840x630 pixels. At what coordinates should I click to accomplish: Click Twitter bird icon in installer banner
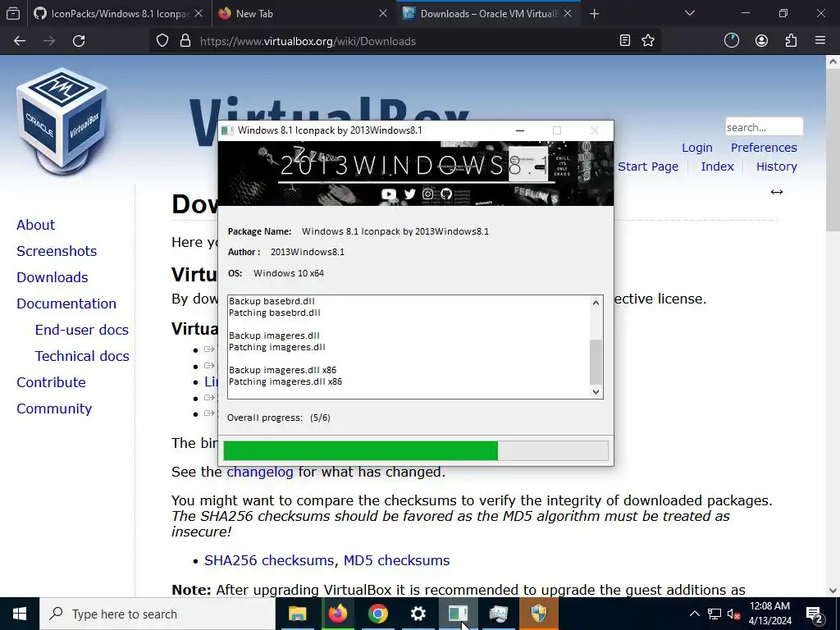[x=410, y=194]
